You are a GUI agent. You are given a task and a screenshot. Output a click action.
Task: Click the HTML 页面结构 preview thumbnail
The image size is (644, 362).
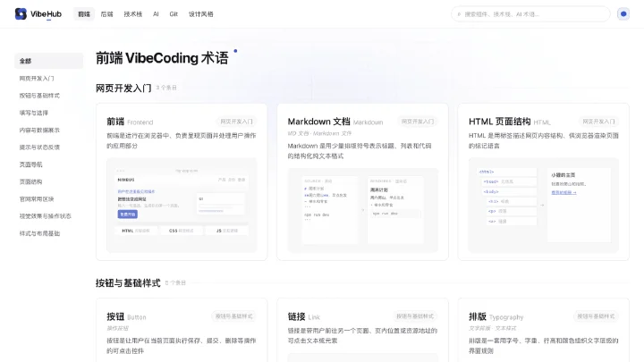pyautogui.click(x=544, y=205)
